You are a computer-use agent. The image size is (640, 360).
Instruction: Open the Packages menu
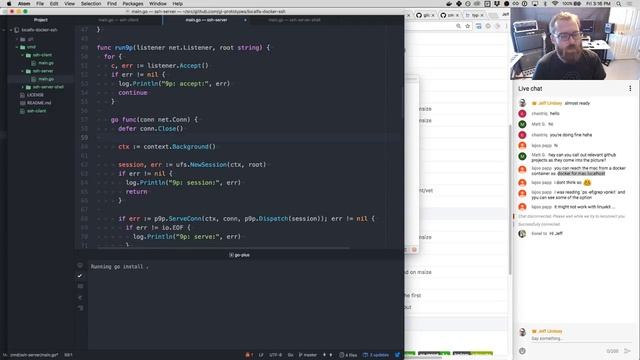133,3
